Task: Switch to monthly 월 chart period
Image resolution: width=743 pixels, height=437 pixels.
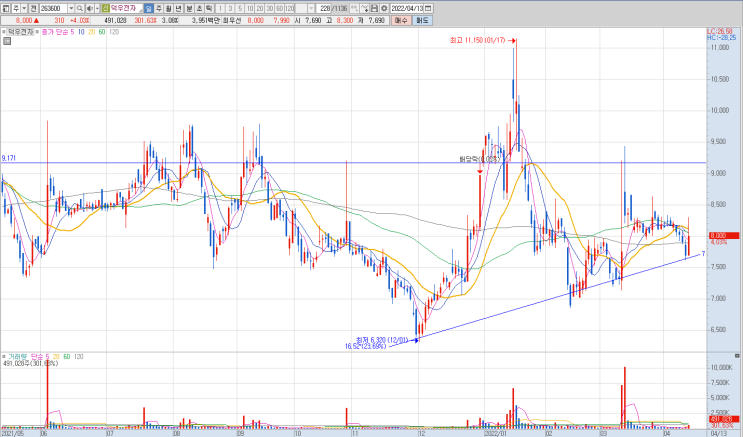Action: coord(168,9)
